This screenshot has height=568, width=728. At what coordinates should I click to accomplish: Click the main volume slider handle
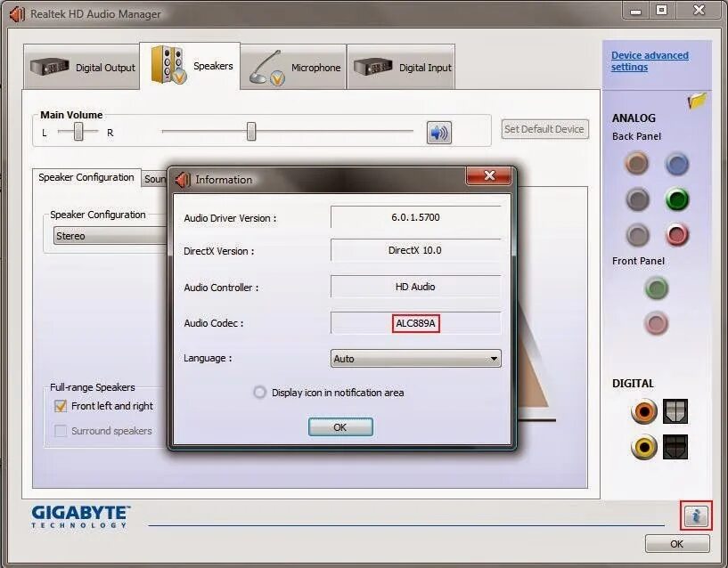(x=251, y=132)
